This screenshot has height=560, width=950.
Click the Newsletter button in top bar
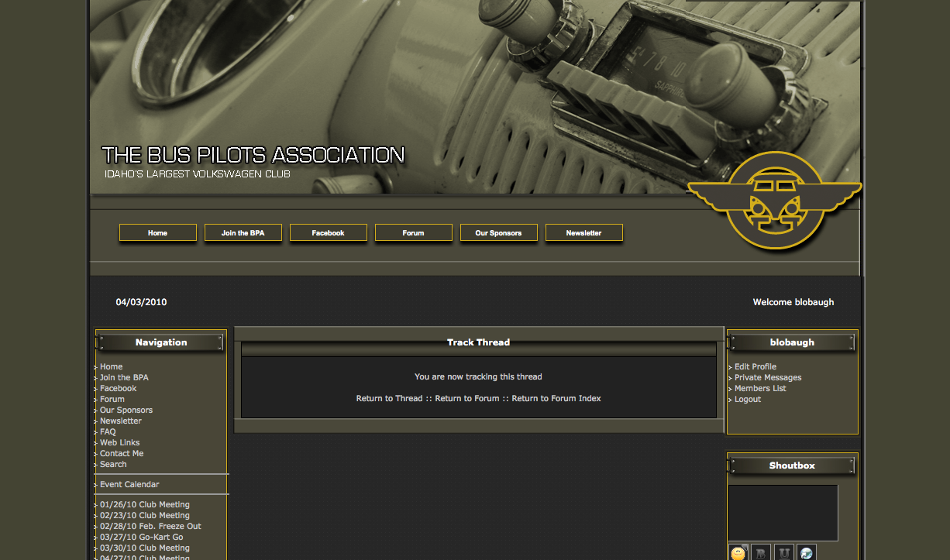pyautogui.click(x=583, y=233)
